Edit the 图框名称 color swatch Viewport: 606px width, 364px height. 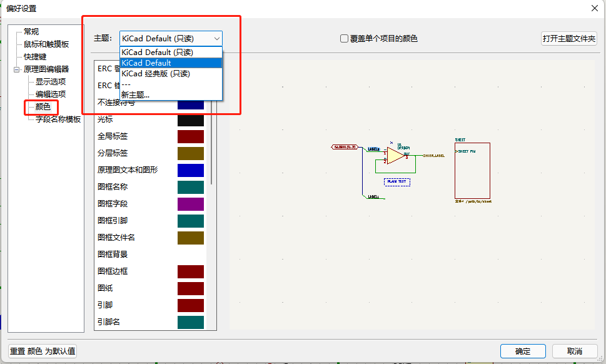click(191, 187)
